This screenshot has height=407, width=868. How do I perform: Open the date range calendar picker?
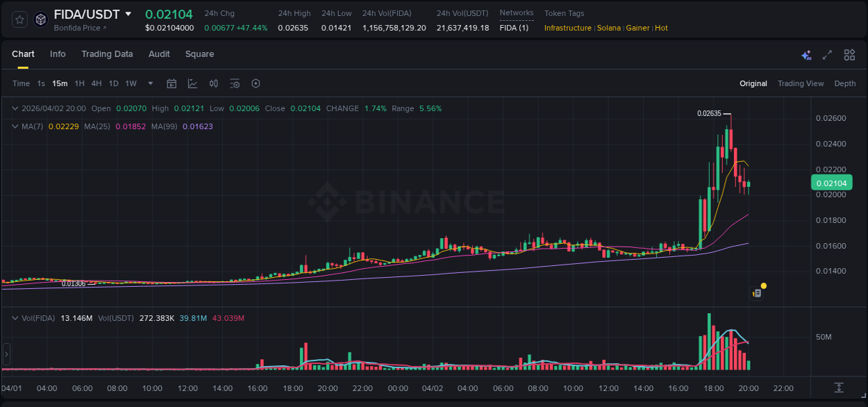(x=172, y=83)
